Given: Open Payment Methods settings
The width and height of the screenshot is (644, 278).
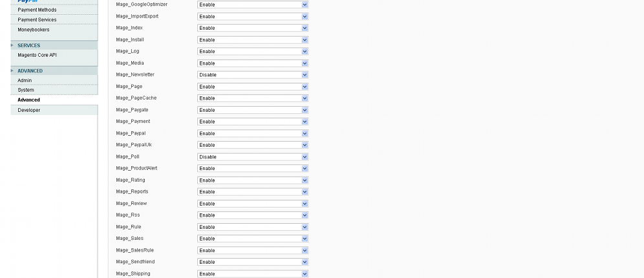Looking at the screenshot, I should click(x=37, y=10).
